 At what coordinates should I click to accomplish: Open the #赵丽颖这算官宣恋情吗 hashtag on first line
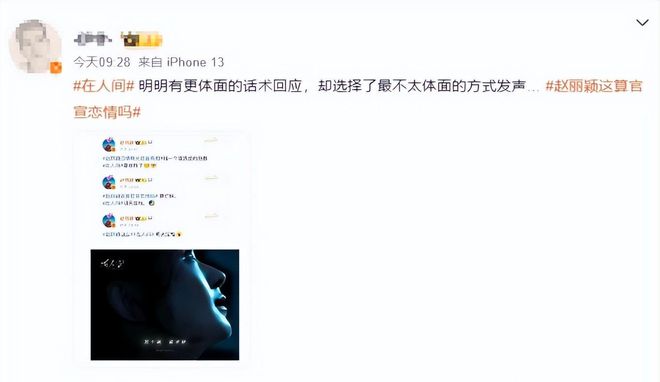point(594,86)
